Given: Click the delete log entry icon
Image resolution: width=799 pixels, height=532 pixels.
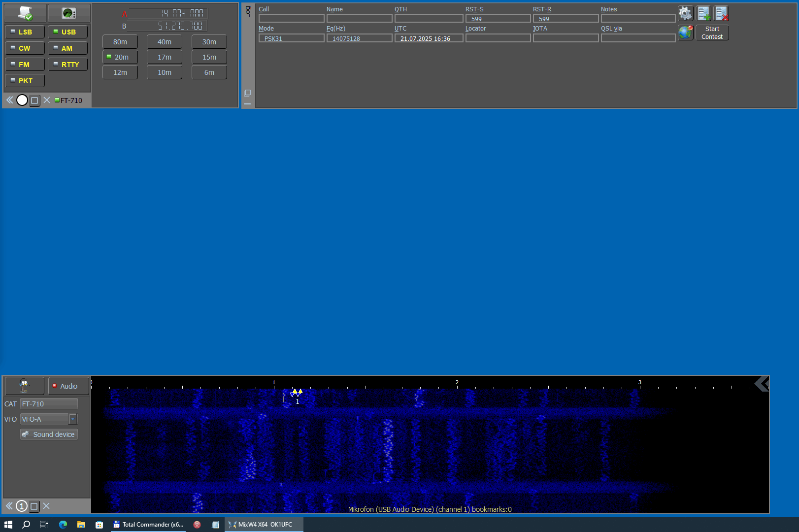Looking at the screenshot, I should tap(721, 13).
